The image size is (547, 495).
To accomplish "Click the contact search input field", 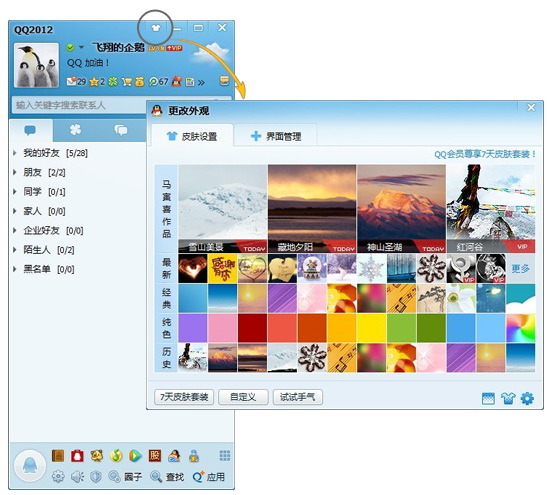I will [80, 105].
